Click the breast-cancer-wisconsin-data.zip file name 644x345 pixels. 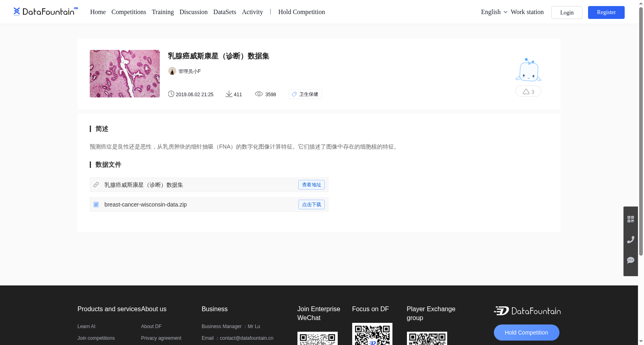(x=146, y=205)
